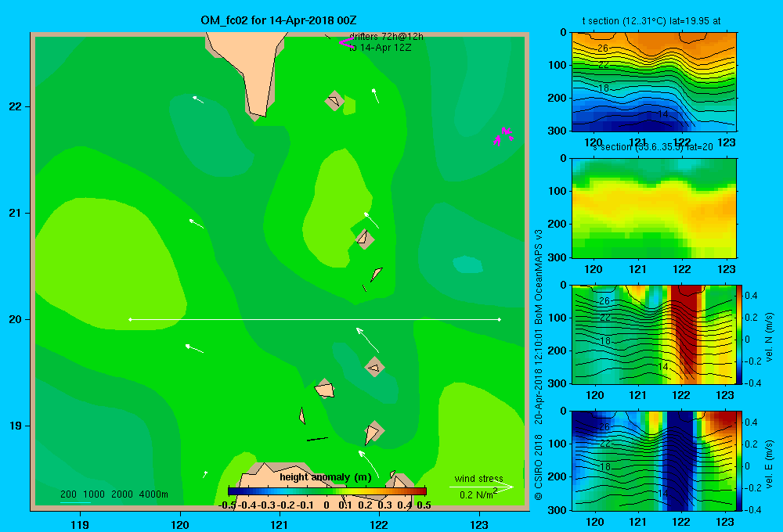Click the '26' contour label in temperature section
This screenshot has width=783, height=532.
click(603, 49)
